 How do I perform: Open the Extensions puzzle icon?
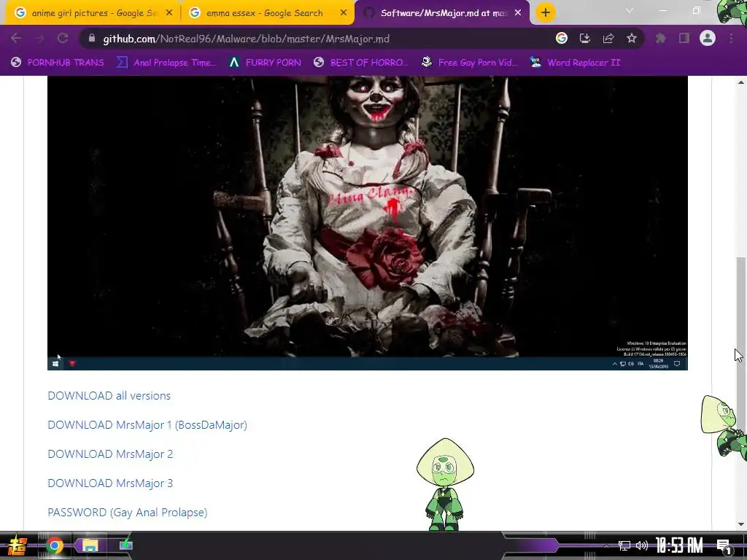(661, 38)
